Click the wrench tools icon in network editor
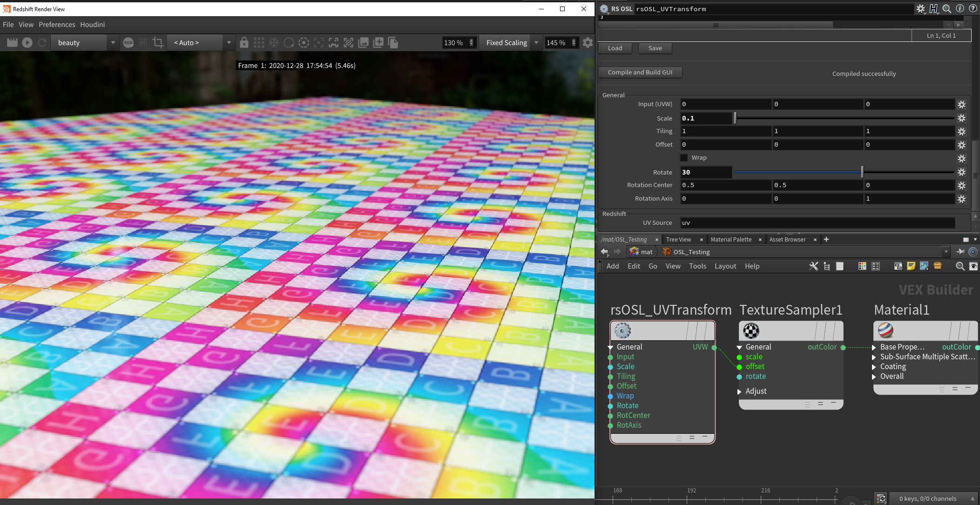 click(813, 266)
